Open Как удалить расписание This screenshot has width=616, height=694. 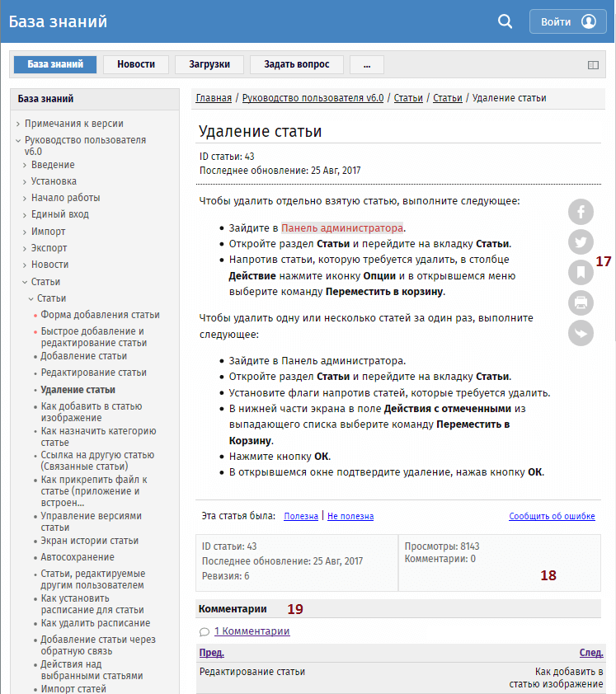pyautogui.click(x=95, y=623)
